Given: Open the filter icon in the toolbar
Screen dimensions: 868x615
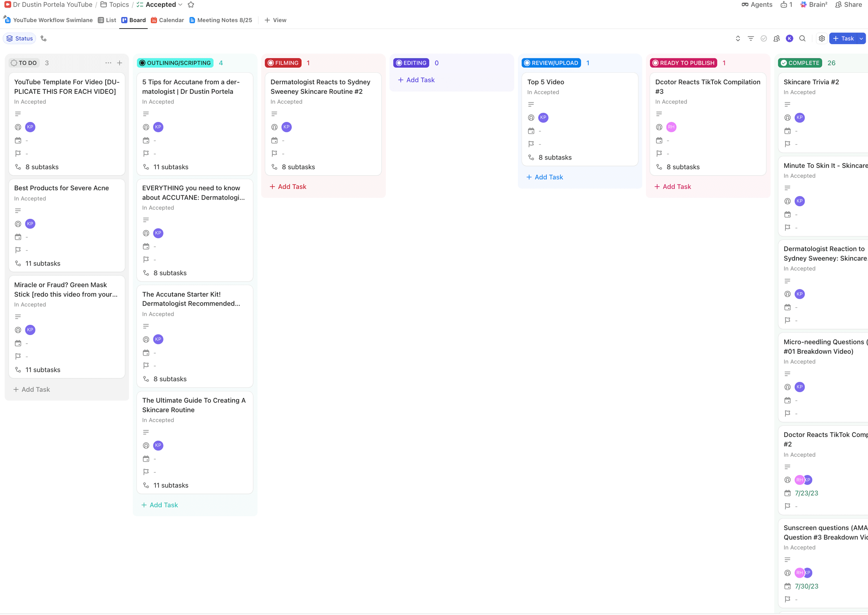Looking at the screenshot, I should [x=751, y=39].
